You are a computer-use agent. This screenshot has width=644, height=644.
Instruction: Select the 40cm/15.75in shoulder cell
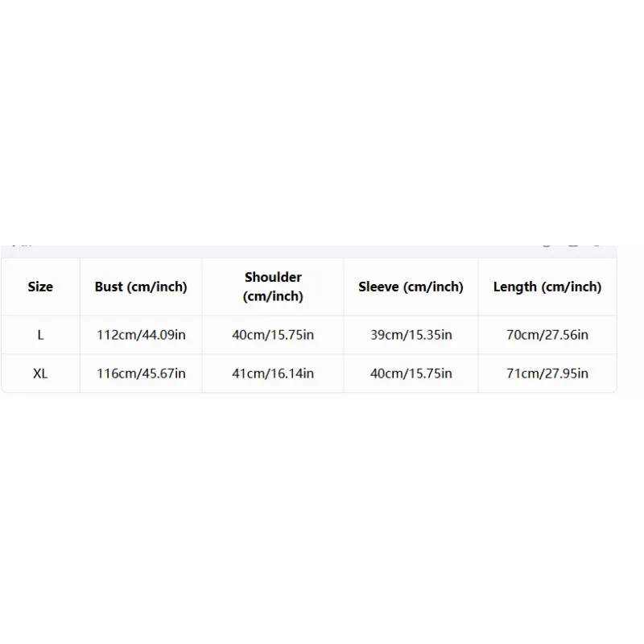(x=273, y=335)
